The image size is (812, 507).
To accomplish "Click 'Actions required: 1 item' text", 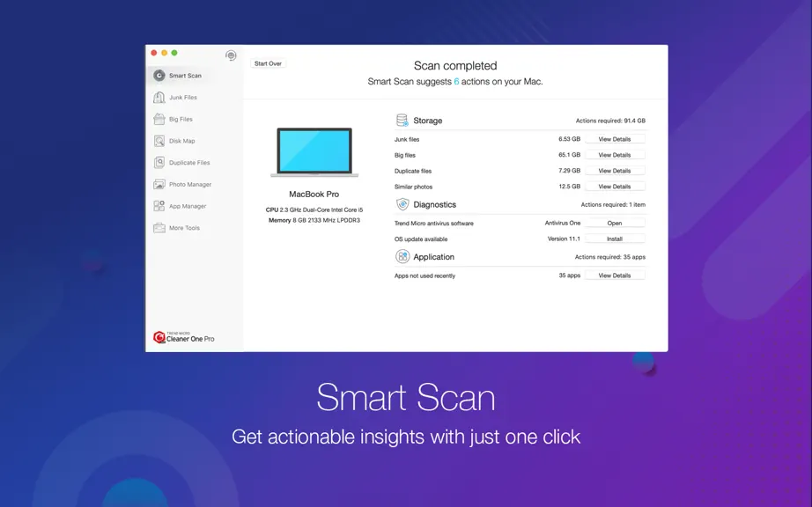I will [613, 204].
